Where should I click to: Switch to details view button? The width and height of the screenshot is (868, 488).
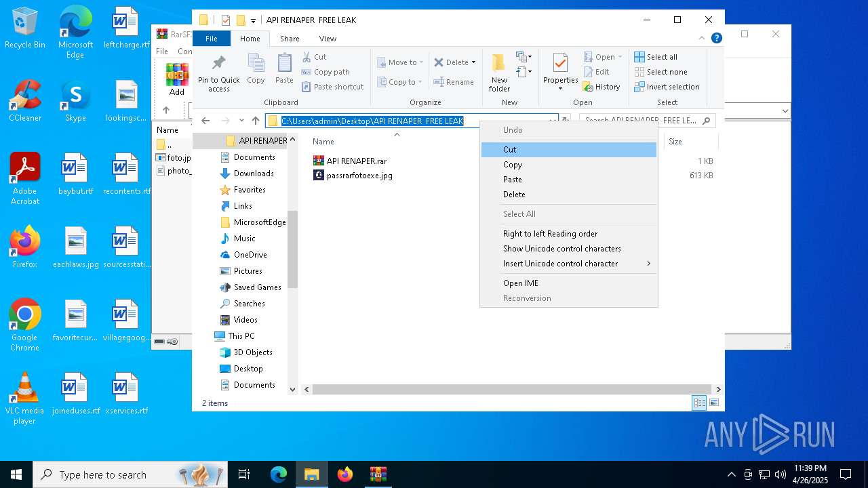coord(699,403)
